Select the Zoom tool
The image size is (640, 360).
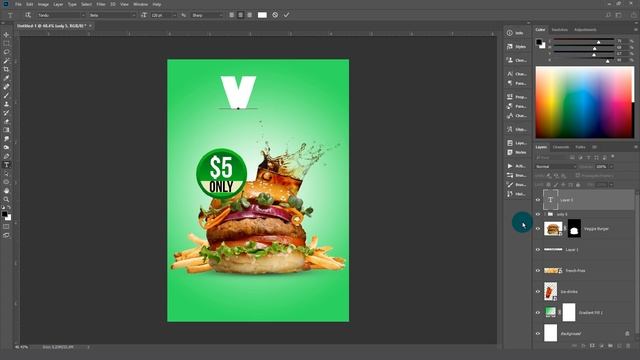(6, 199)
